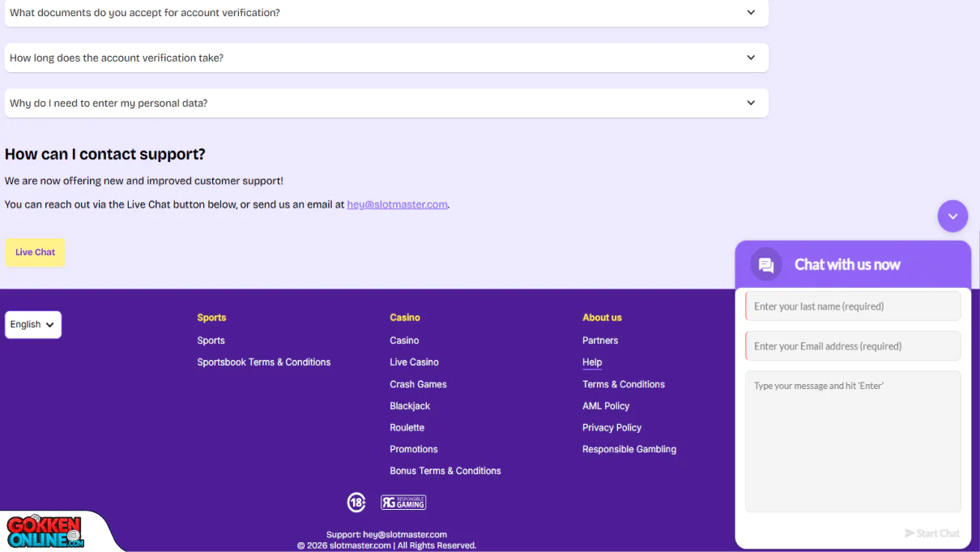Viewport: 980px width, 552px height.
Task: Focus the Email address input field
Action: click(x=853, y=346)
